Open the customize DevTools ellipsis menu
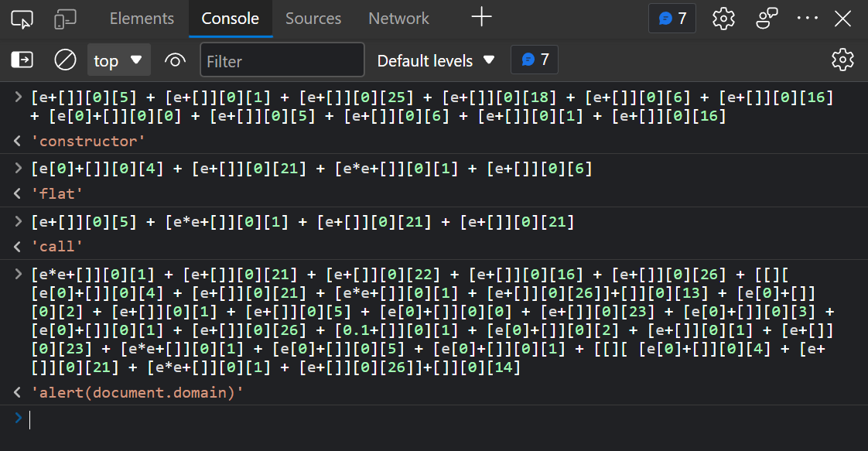The width and height of the screenshot is (868, 451). pyautogui.click(x=807, y=19)
